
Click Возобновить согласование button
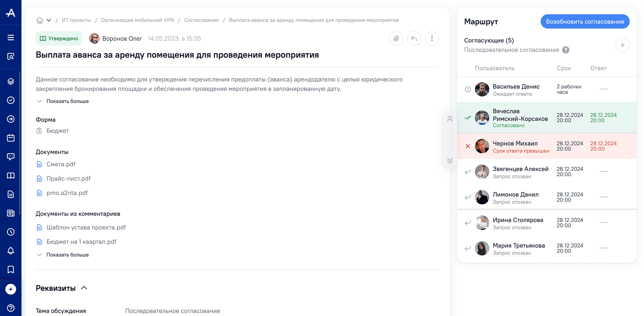585,21
